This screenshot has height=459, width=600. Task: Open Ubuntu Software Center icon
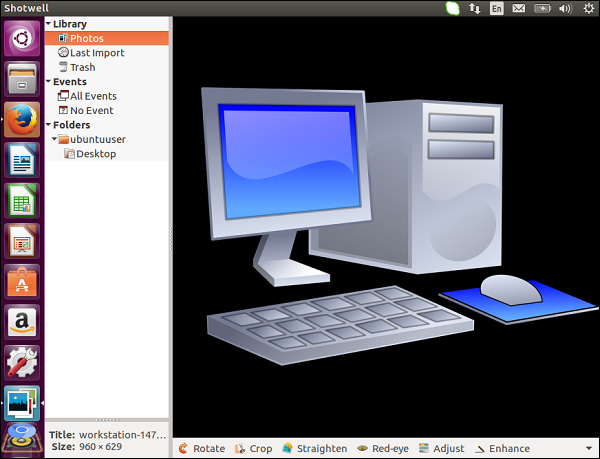pyautogui.click(x=22, y=281)
